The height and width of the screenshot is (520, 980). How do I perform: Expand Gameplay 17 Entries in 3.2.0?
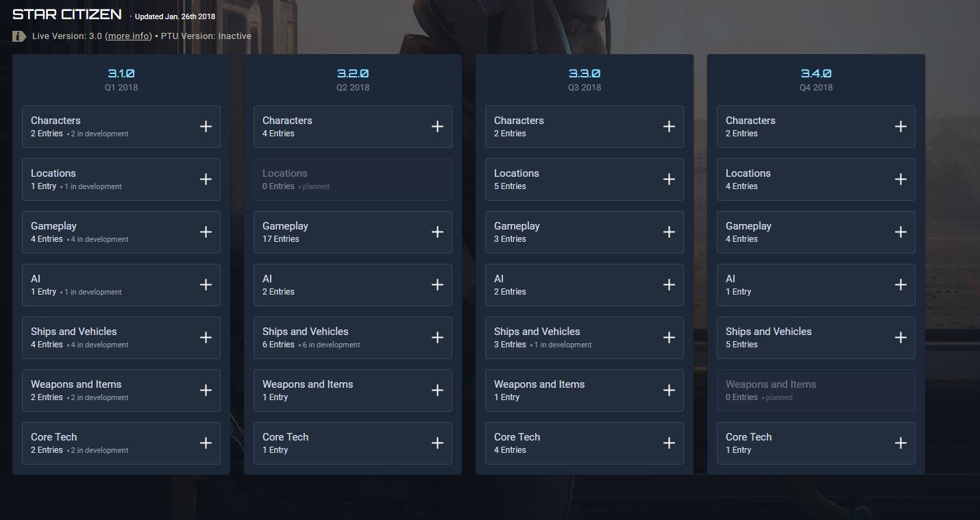(x=353, y=232)
